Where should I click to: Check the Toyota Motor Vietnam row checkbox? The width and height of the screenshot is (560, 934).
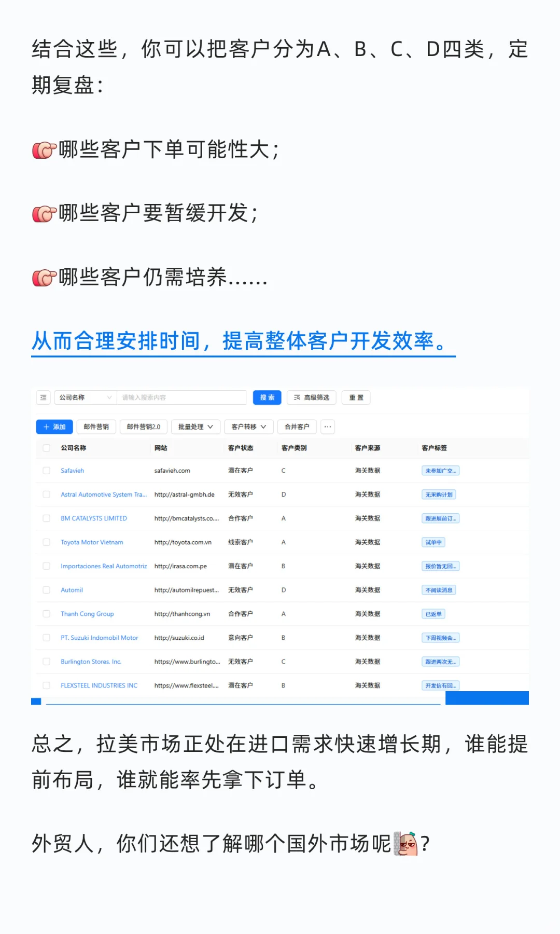47,542
